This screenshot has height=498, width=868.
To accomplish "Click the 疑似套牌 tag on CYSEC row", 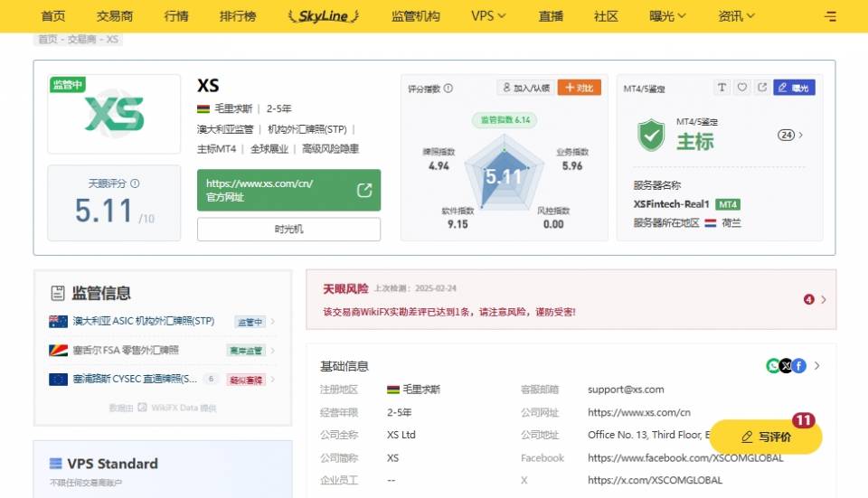I will (246, 380).
